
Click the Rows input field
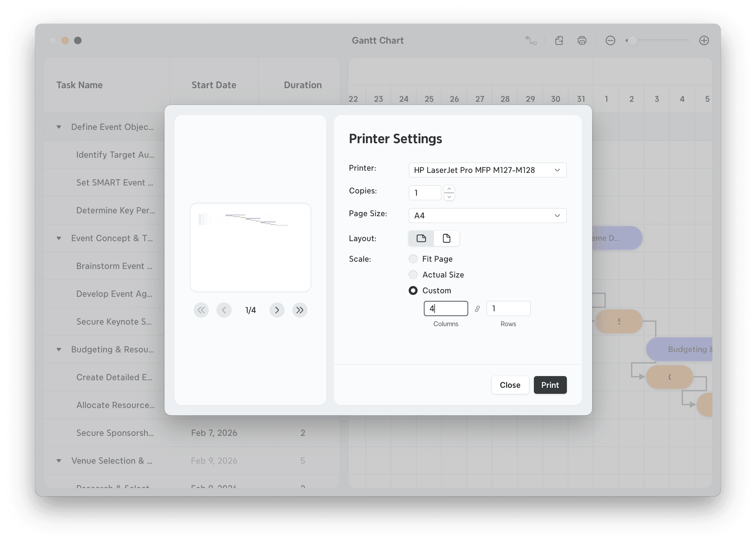click(x=508, y=308)
